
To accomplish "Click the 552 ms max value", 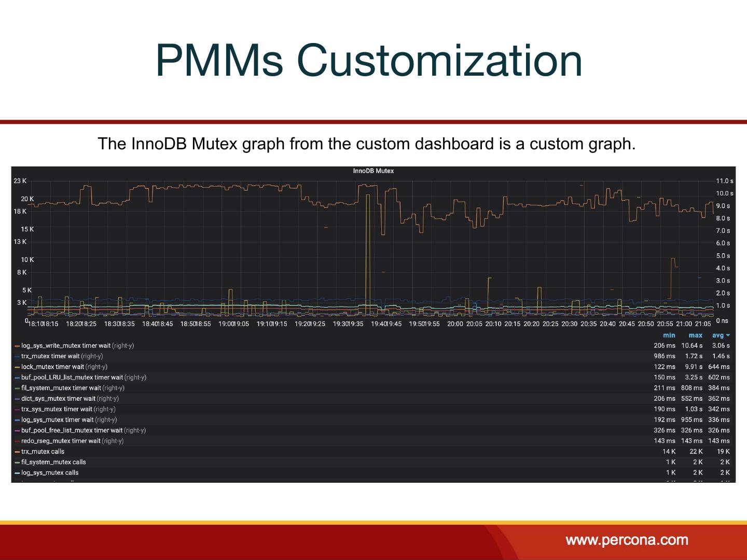I will [x=692, y=399].
